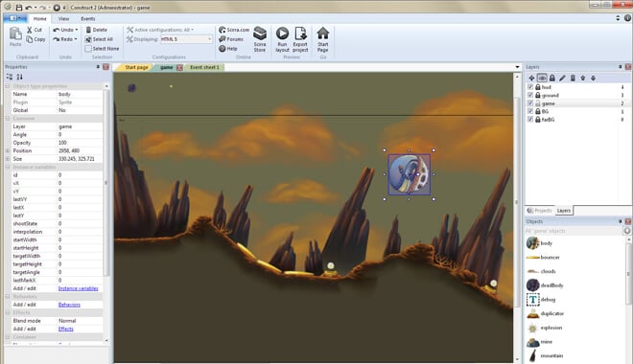Toggle visibility checkbox of hud layer
This screenshot has width=633, height=364.
tap(530, 86)
